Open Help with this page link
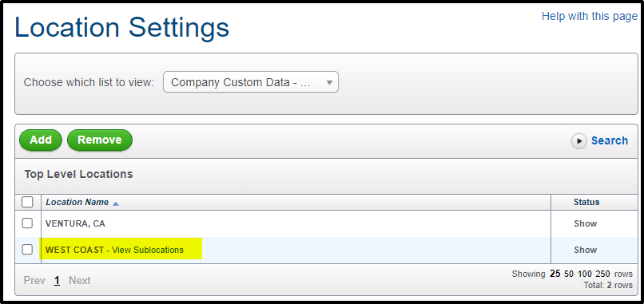The height and width of the screenshot is (304, 644). pyautogui.click(x=590, y=17)
